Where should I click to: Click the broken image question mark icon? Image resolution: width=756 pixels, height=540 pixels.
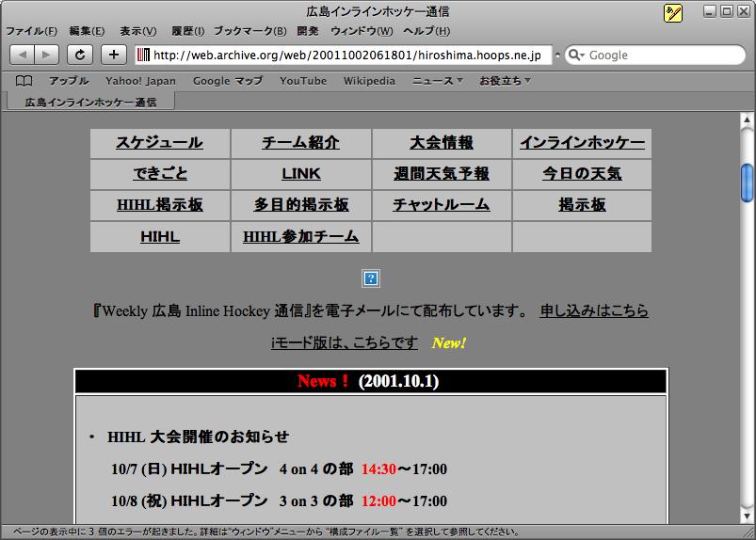tap(371, 278)
